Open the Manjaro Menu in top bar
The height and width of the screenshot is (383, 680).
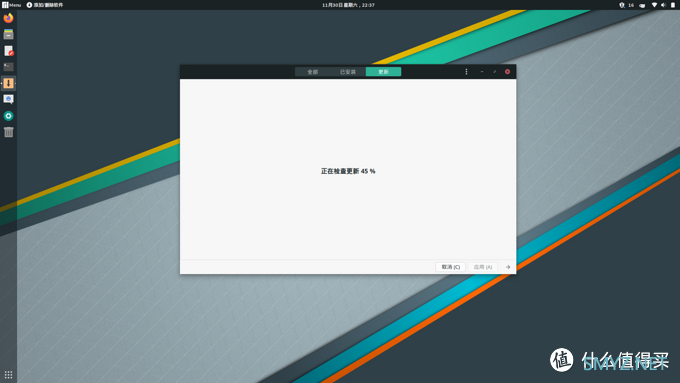point(12,5)
